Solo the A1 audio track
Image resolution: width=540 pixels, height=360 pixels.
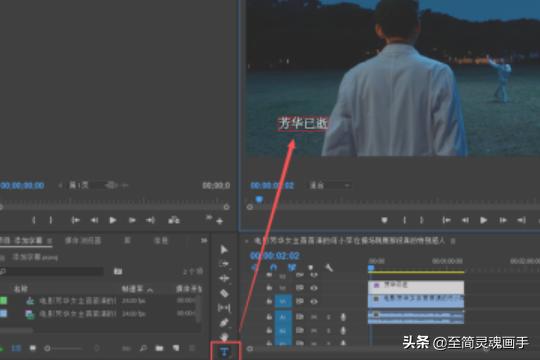coord(328,317)
